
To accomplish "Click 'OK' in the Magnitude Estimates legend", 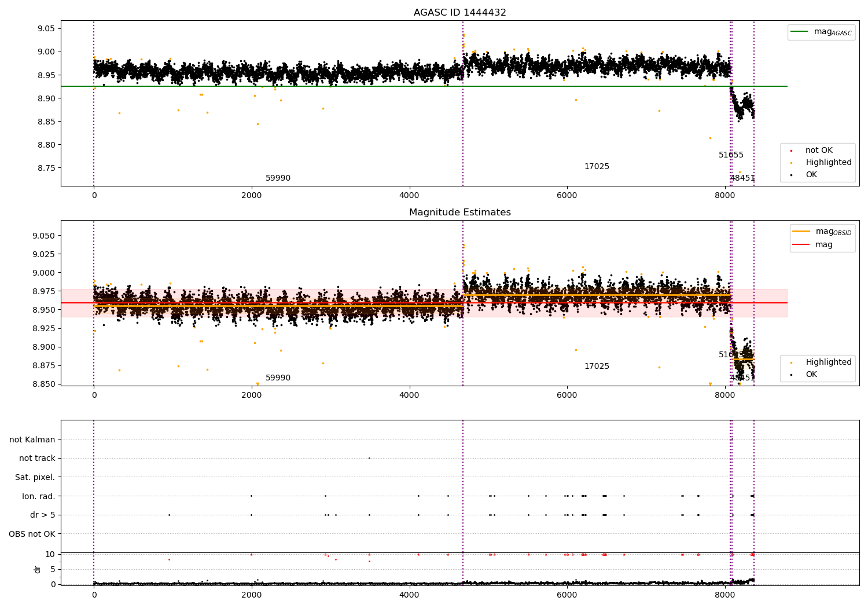I will click(811, 375).
